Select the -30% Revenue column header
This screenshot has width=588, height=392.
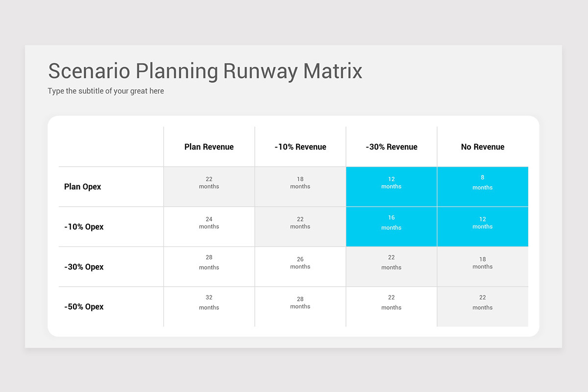(392, 147)
